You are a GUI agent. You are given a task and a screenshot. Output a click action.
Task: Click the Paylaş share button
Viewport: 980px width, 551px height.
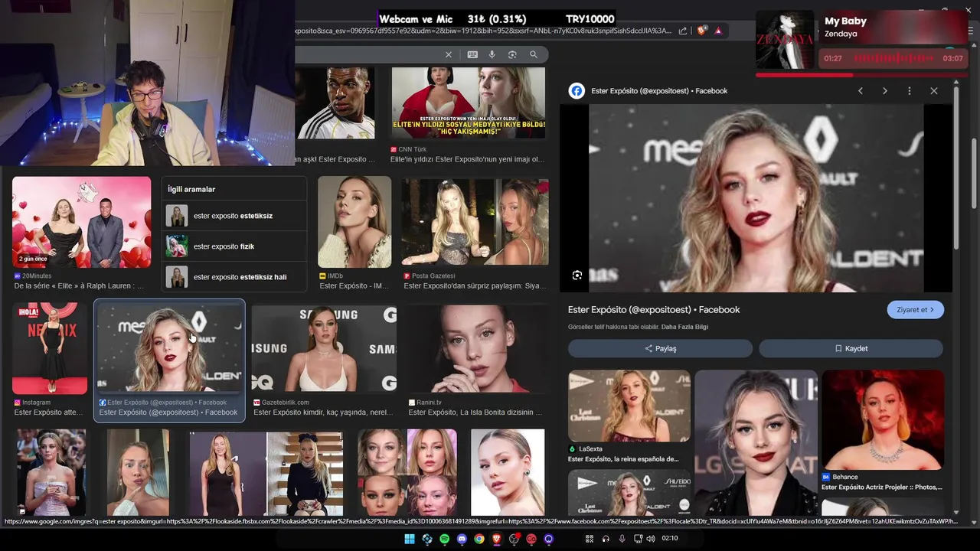(660, 348)
